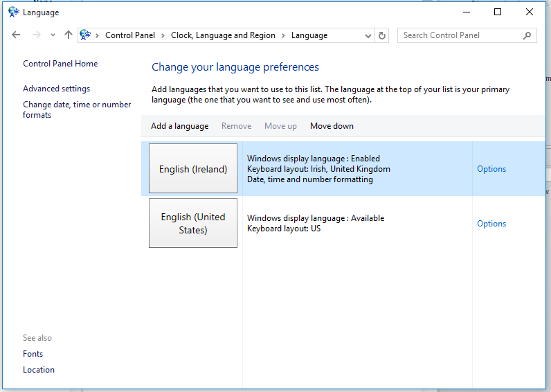Click 'Date, time and number formatting' text
Screen dimensions: 551x392
point(309,179)
